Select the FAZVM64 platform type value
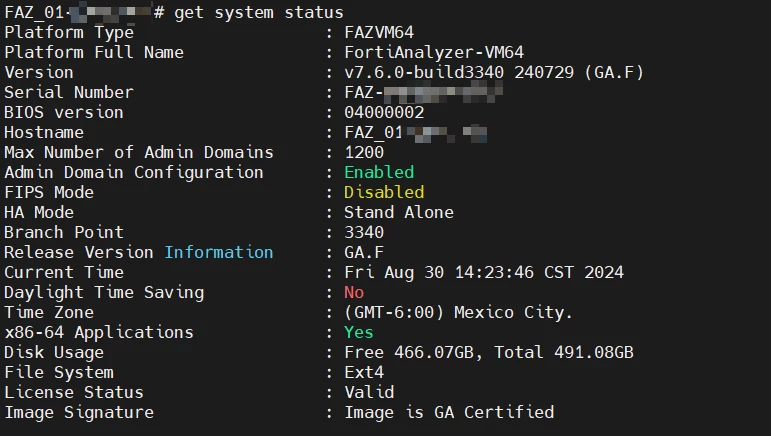 pos(379,32)
